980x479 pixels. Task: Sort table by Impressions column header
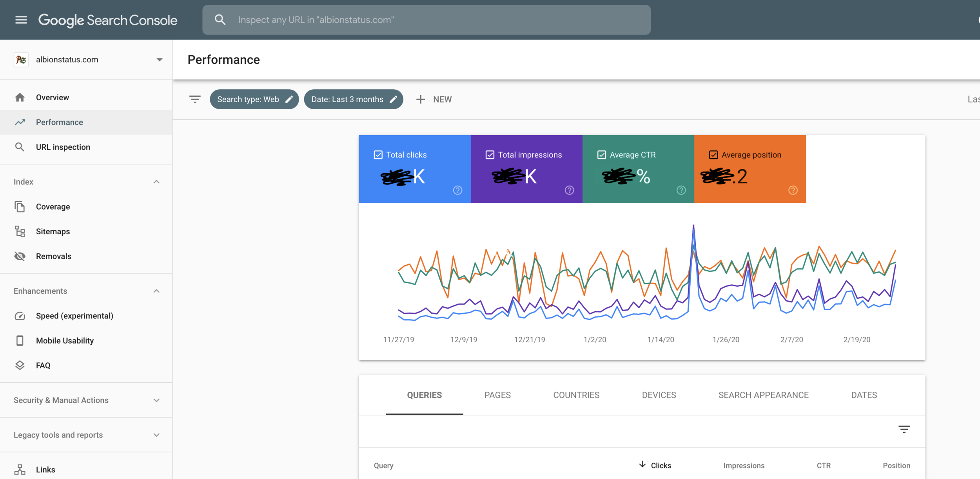[x=744, y=466]
